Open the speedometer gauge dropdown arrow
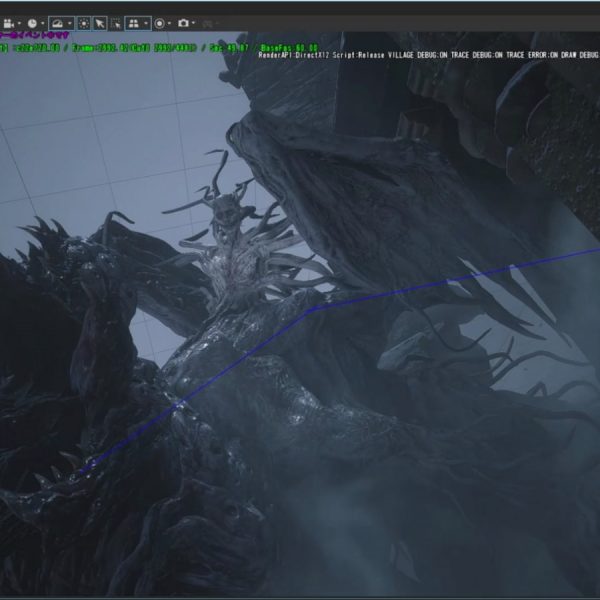Viewport: 600px width, 600px height. point(69,23)
